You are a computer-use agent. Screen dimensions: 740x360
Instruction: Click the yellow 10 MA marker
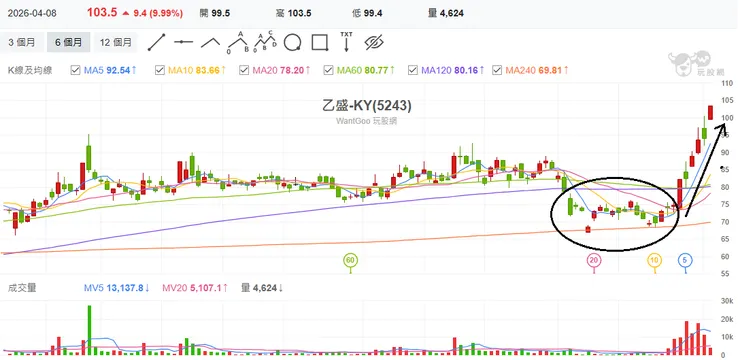(x=654, y=260)
